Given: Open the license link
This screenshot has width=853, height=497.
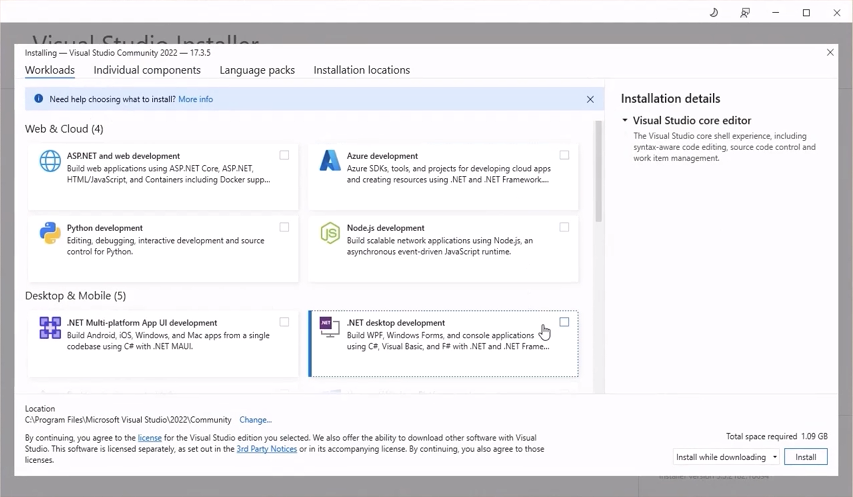Looking at the screenshot, I should [150, 438].
